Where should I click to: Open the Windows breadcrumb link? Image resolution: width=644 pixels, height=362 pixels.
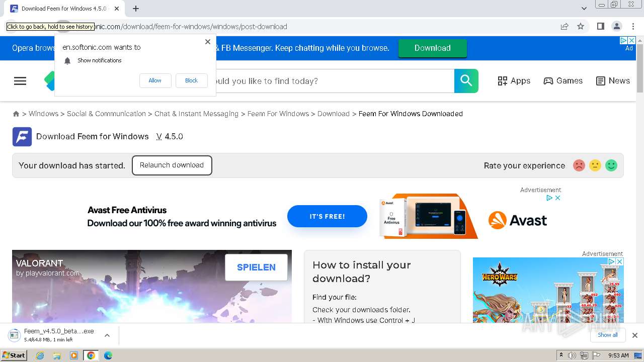tap(43, 114)
